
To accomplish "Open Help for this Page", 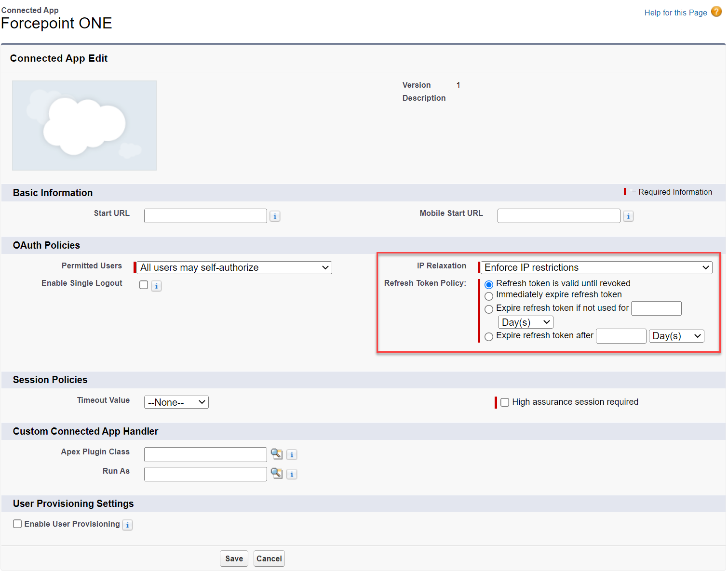I will [x=675, y=13].
